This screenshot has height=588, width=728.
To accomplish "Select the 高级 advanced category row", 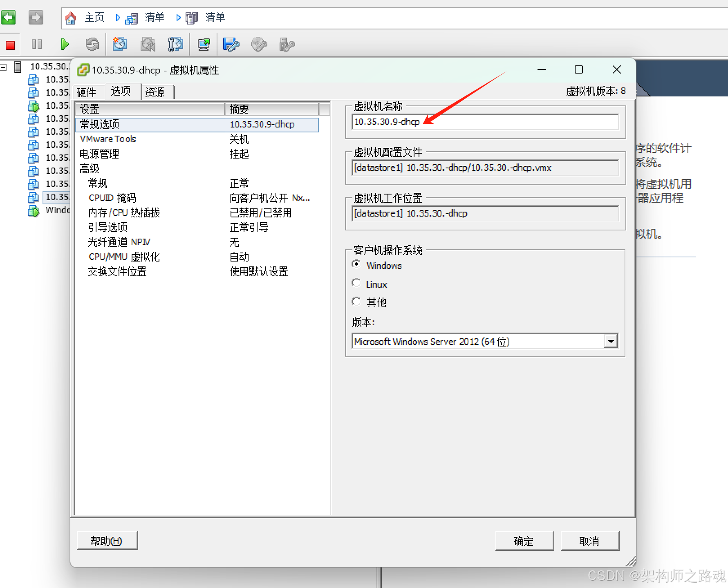I will (197, 168).
